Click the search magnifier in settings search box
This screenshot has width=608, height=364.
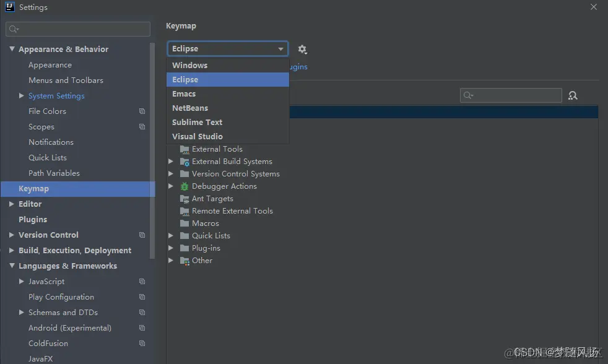click(14, 29)
